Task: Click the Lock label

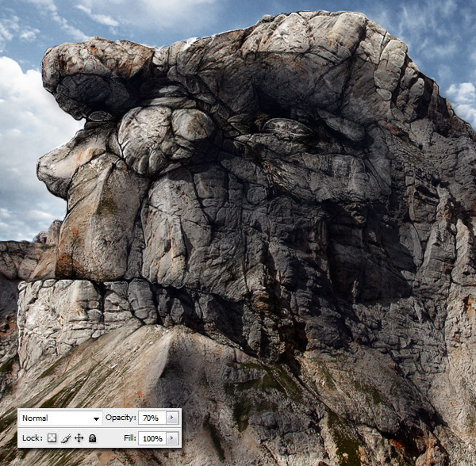Action: coord(33,438)
